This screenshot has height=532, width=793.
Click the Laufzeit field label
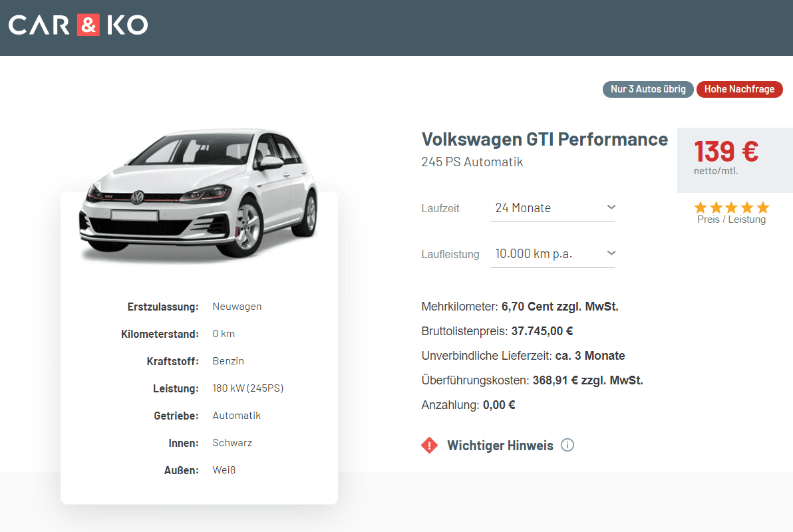(440, 208)
